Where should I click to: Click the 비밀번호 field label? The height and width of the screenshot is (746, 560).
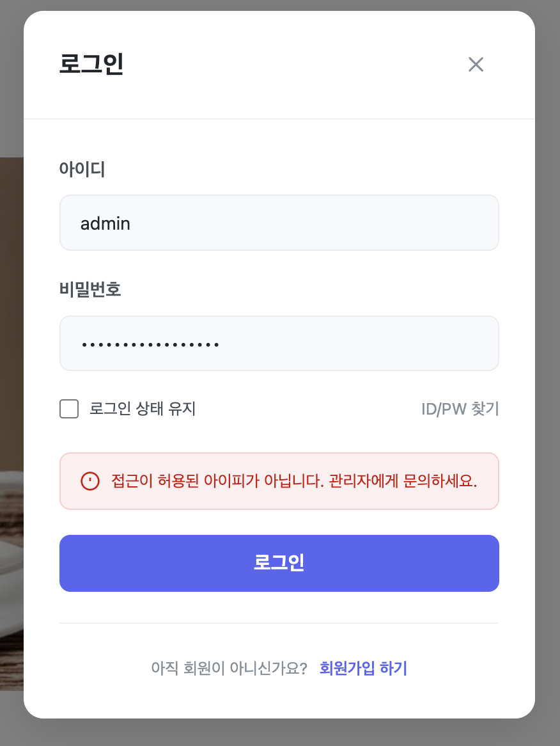pos(90,290)
